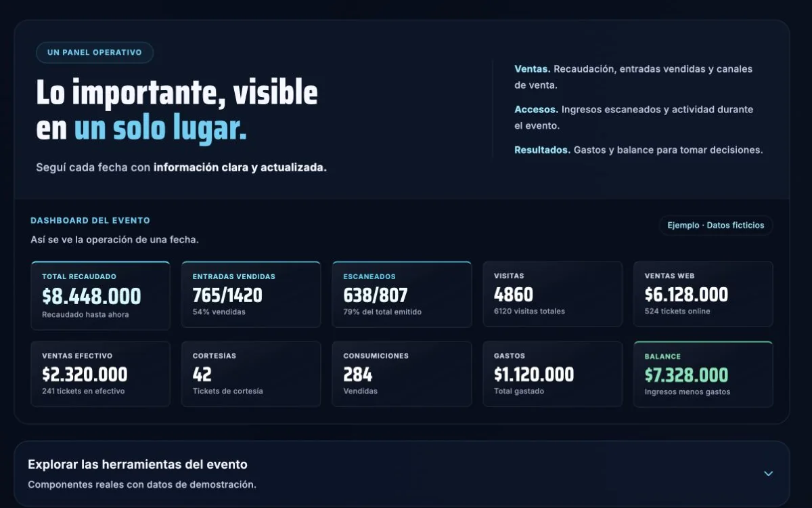The width and height of the screenshot is (812, 508).
Task: Click "6120 visitas totales" subtext
Action: pos(529,312)
